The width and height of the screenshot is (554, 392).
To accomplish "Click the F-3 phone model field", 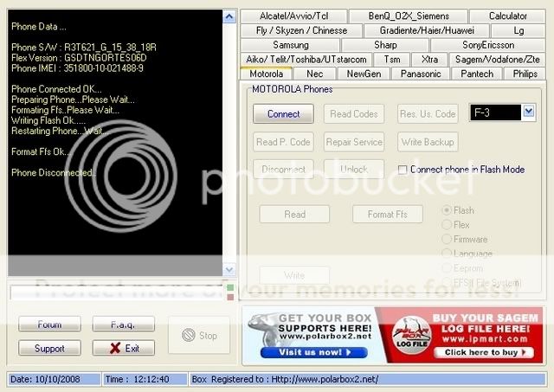I will (x=495, y=112).
